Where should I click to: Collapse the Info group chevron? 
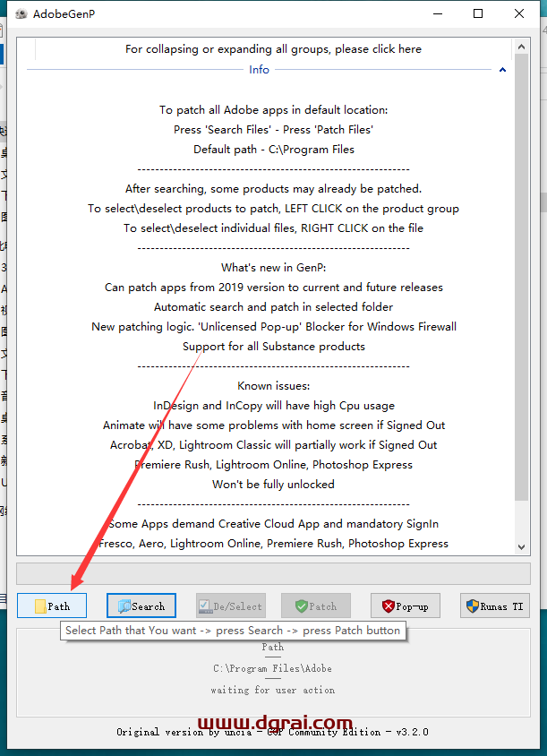pyautogui.click(x=502, y=70)
